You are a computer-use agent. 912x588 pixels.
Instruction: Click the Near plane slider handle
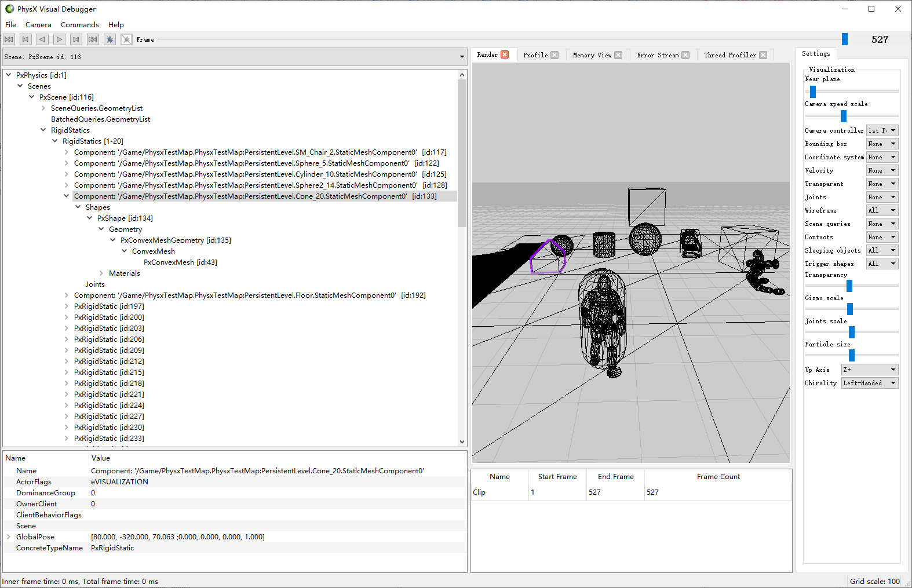pos(813,92)
